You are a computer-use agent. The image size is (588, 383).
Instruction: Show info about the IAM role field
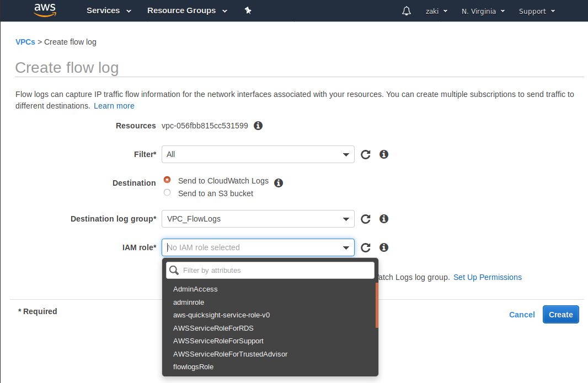click(384, 247)
